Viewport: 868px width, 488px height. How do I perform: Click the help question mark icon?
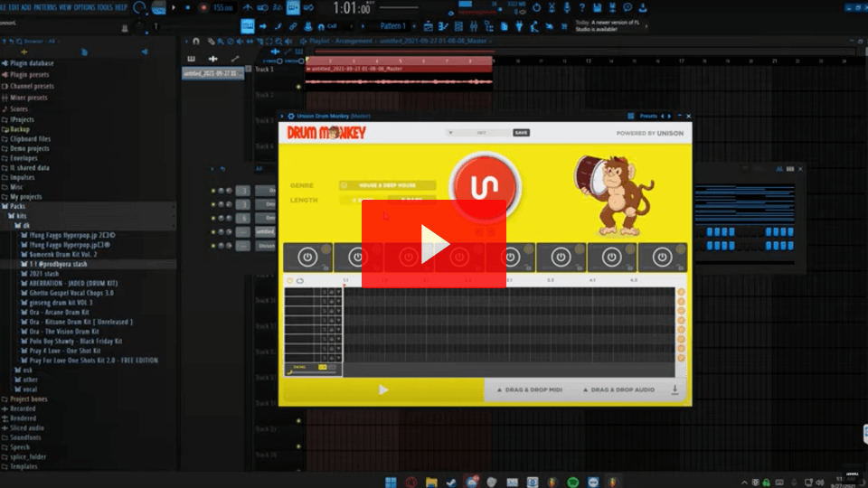click(x=581, y=8)
